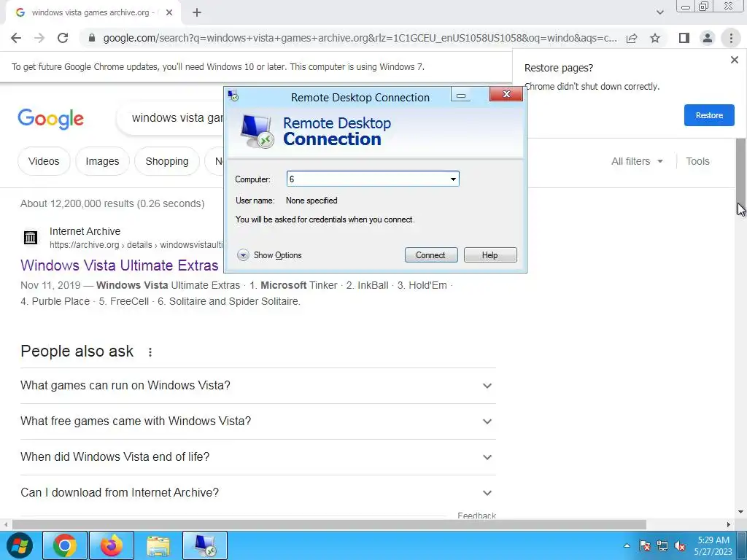747x560 pixels.
Task: Open search Tools
Action: click(x=697, y=161)
